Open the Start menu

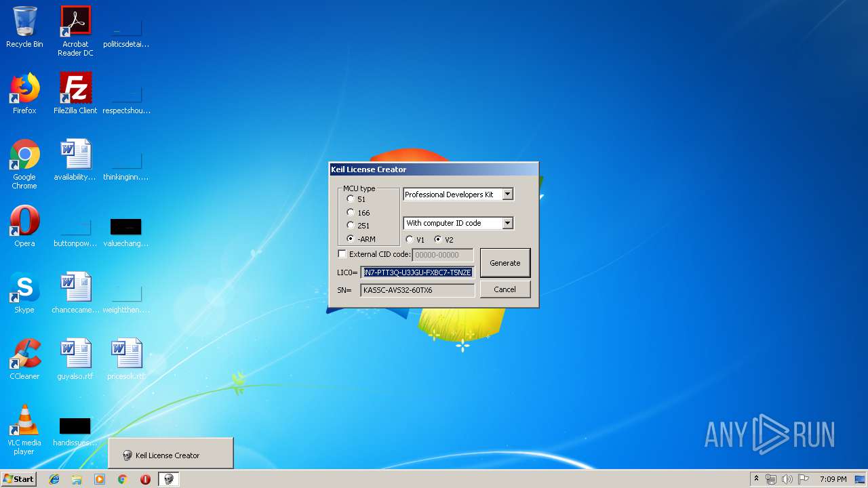point(19,479)
